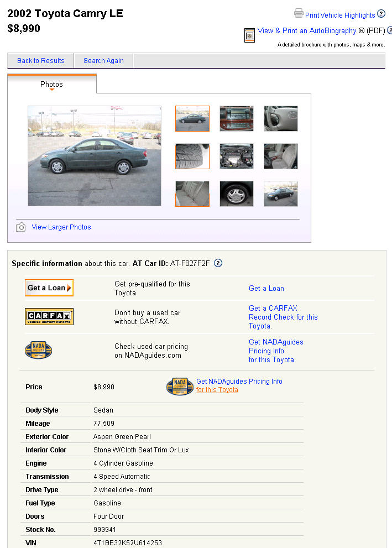Select the side view car thumbnail
The image size is (392, 548).
point(192,119)
